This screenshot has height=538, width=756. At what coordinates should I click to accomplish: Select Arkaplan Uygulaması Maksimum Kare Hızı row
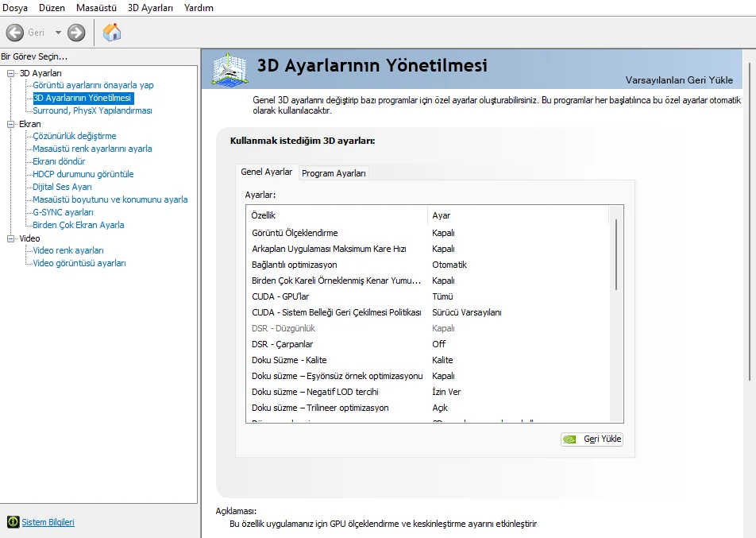pos(427,249)
